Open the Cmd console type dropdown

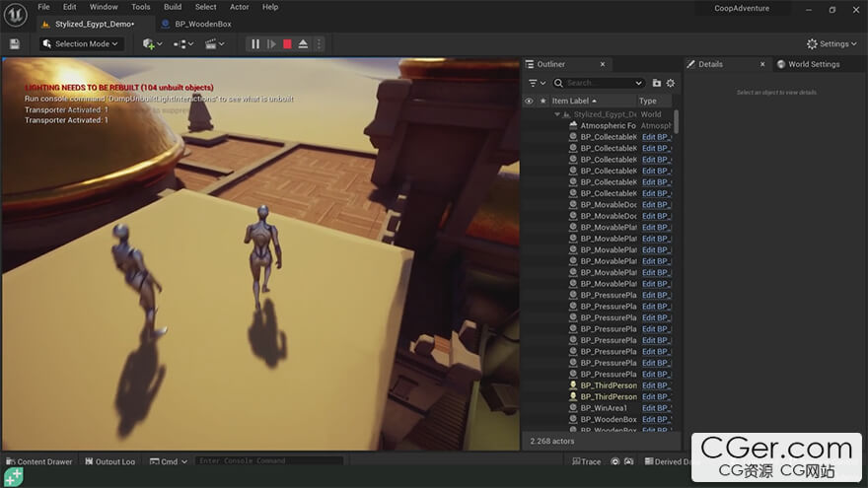[169, 461]
